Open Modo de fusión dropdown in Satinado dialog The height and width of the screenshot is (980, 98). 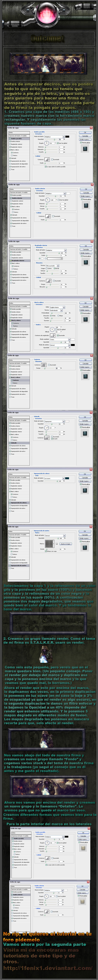[x=55, y=422]
